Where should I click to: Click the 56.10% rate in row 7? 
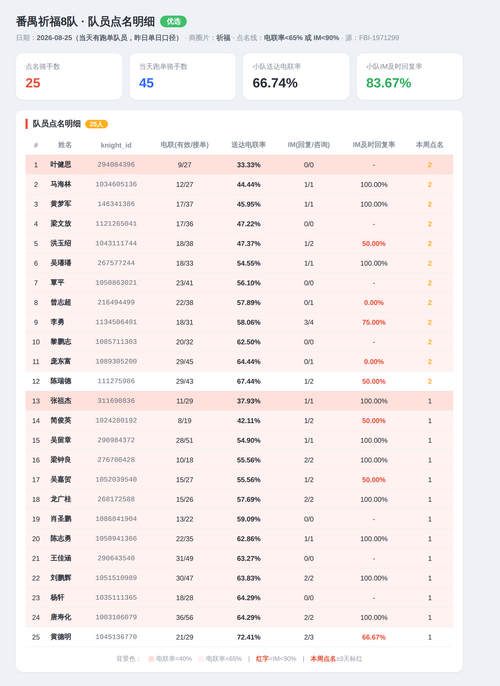pyautogui.click(x=248, y=283)
